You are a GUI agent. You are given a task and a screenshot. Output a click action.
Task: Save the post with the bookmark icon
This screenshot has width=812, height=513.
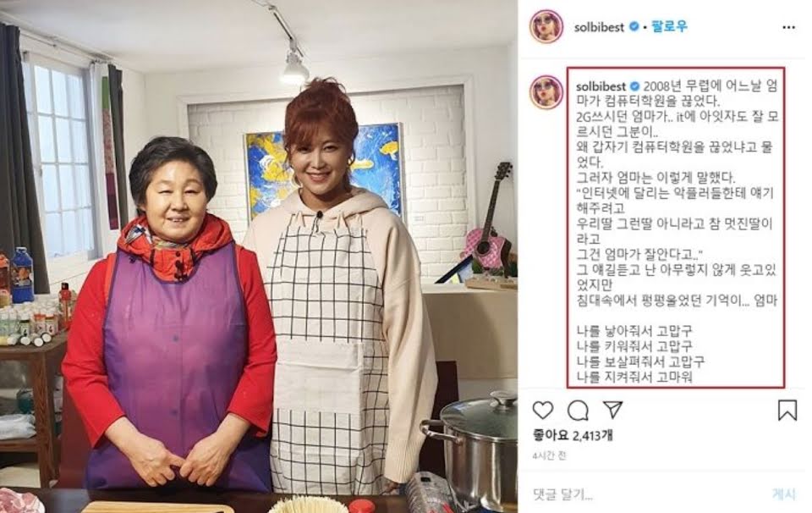[x=787, y=411]
